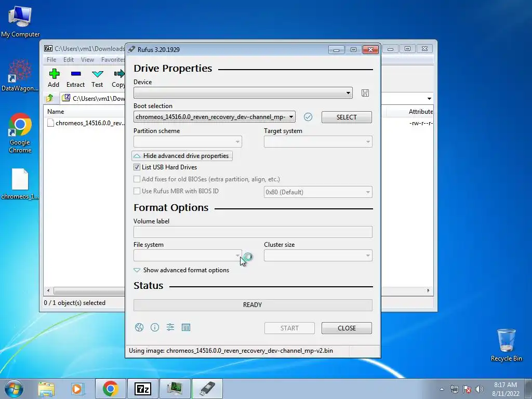Click the Volume label input field
The image size is (532, 399).
(x=253, y=232)
